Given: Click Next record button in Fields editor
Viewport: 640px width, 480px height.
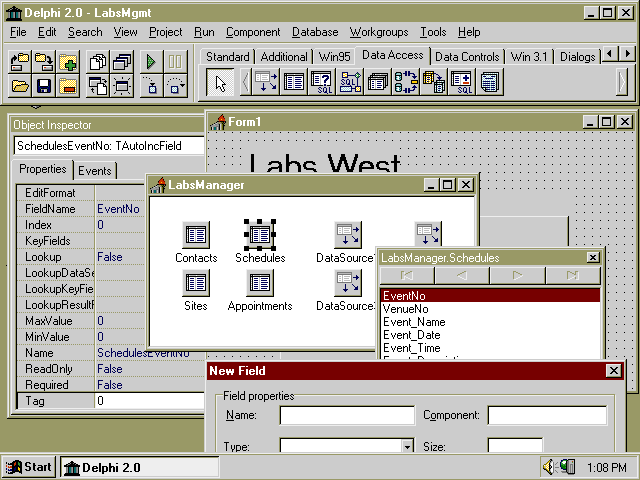Looking at the screenshot, I should 518,276.
